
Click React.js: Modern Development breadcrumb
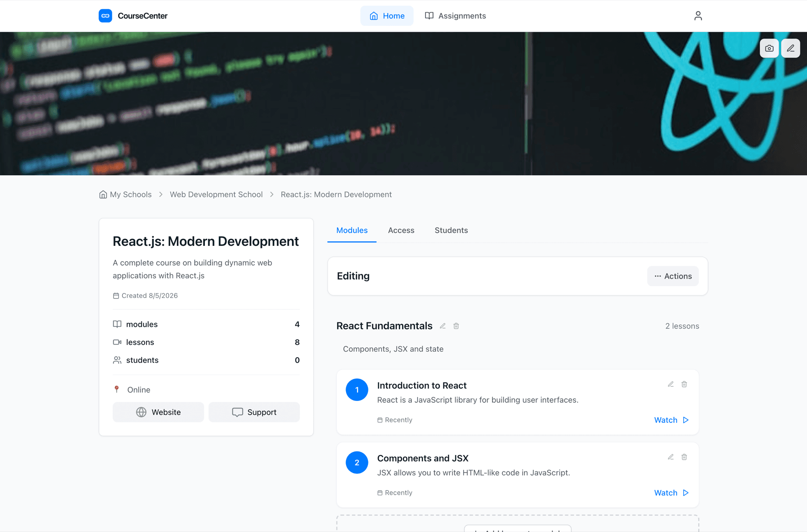[336, 195]
